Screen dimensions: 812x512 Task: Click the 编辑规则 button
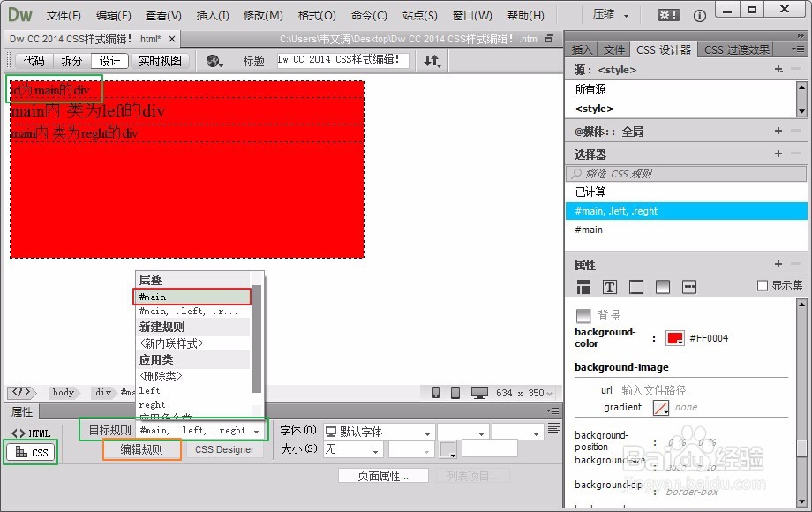[x=142, y=449]
